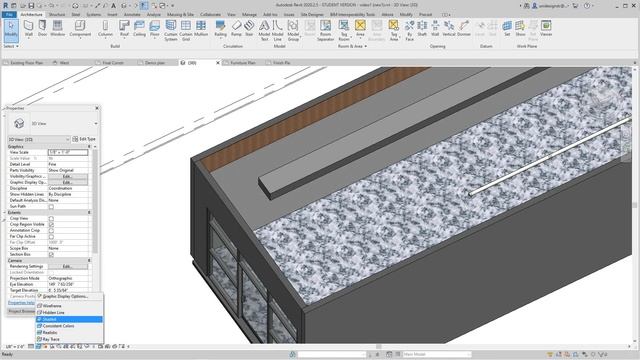
Task: Collapse the Graphics properties section
Action: (x=89, y=146)
